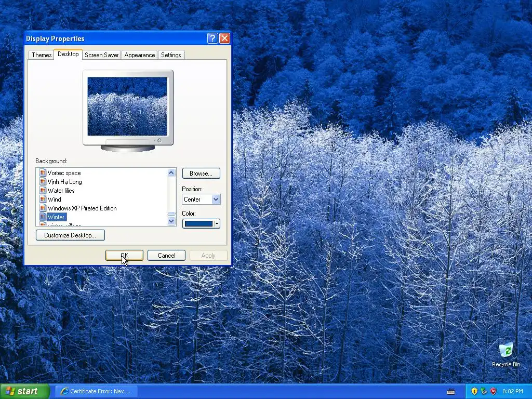The width and height of the screenshot is (532, 399).
Task: Open the Recycle Bin desktop icon
Action: point(506,354)
